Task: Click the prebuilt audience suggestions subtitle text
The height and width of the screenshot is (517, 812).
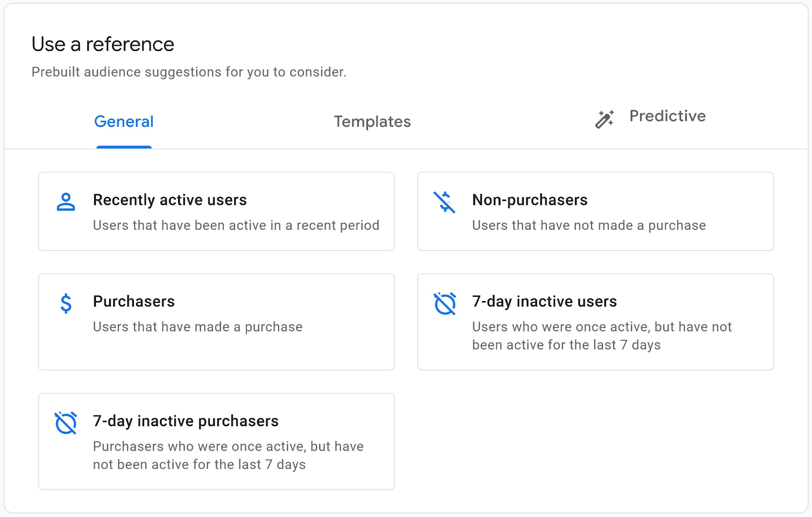Action: click(189, 72)
